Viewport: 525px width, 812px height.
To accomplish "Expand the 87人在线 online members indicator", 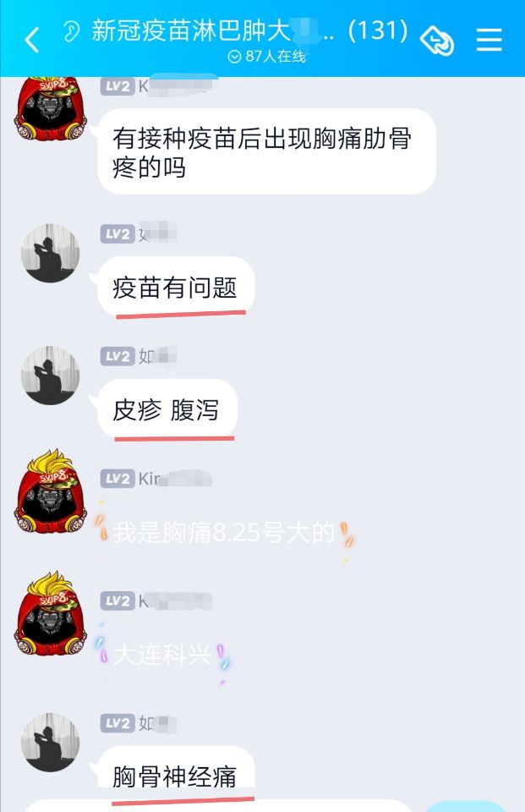I will click(266, 56).
